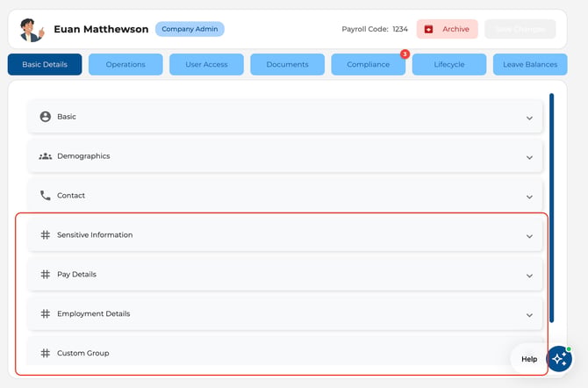The height and width of the screenshot is (388, 588).
Task: Click Euan Matthewson's avatar picture
Action: tap(32, 30)
